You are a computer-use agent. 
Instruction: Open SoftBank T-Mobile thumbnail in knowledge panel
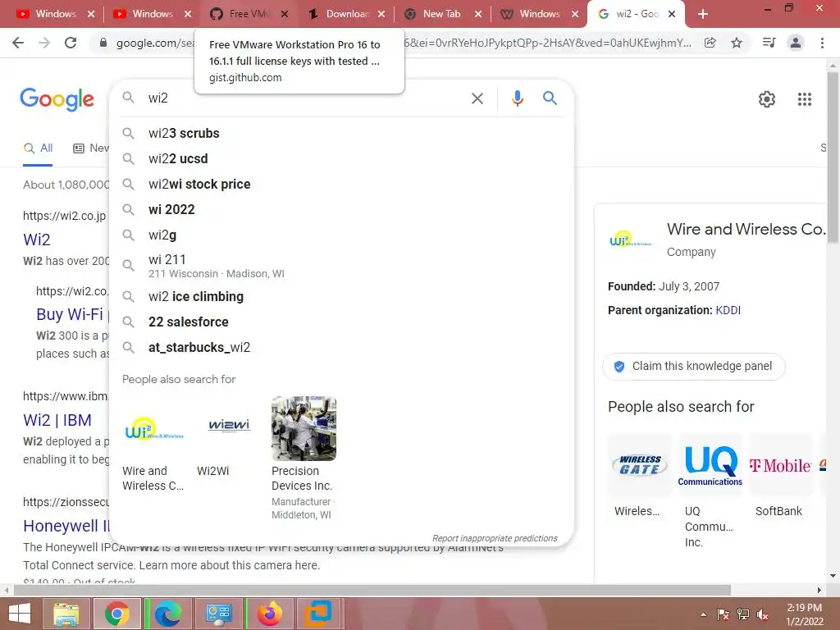[x=780, y=465]
